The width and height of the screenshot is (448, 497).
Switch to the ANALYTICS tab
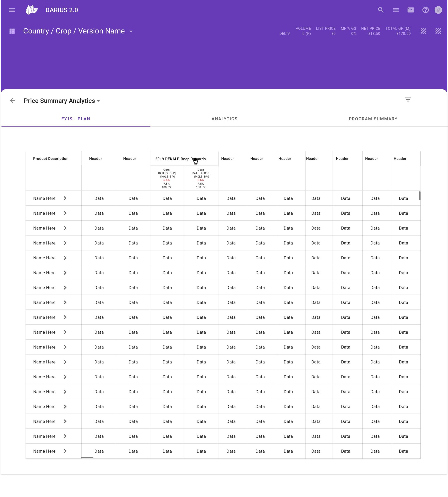pos(224,119)
